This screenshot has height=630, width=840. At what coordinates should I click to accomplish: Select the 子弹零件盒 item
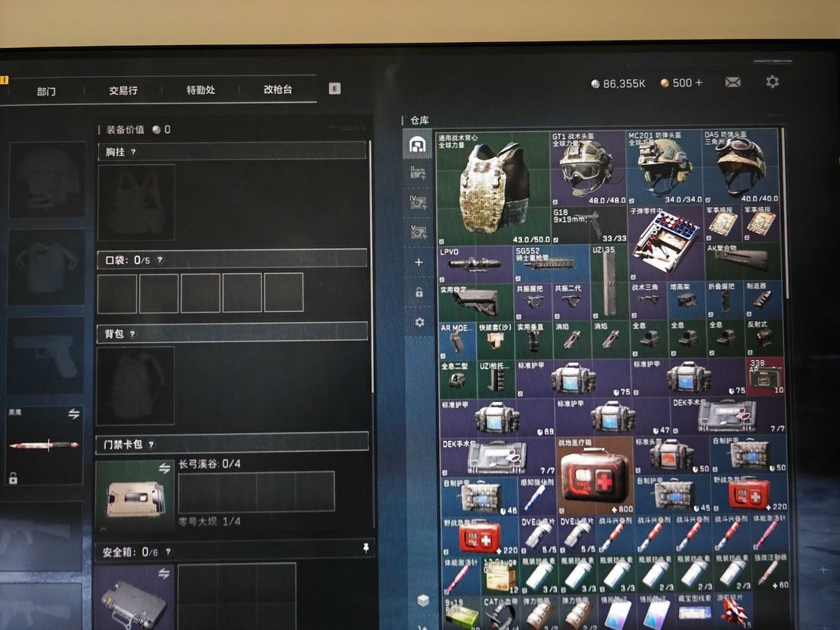[667, 243]
